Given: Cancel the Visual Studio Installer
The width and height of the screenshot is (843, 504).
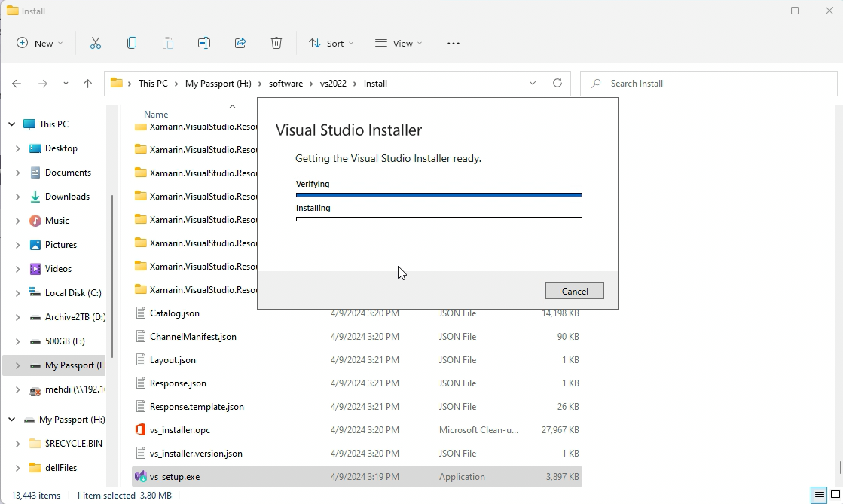Looking at the screenshot, I should 575,291.
